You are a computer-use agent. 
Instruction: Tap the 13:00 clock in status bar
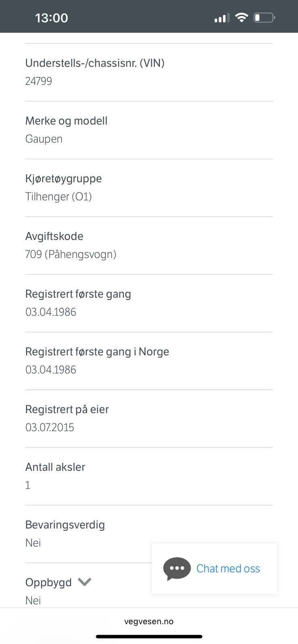click(x=52, y=18)
